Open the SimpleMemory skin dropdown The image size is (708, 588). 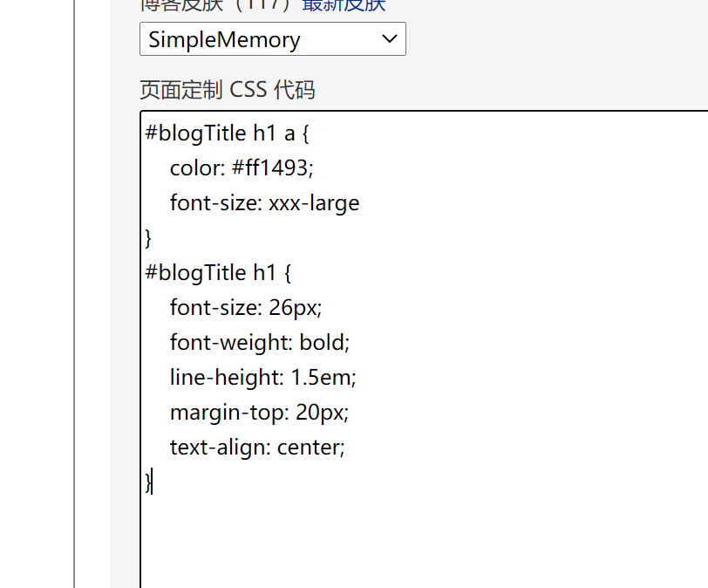[x=273, y=39]
